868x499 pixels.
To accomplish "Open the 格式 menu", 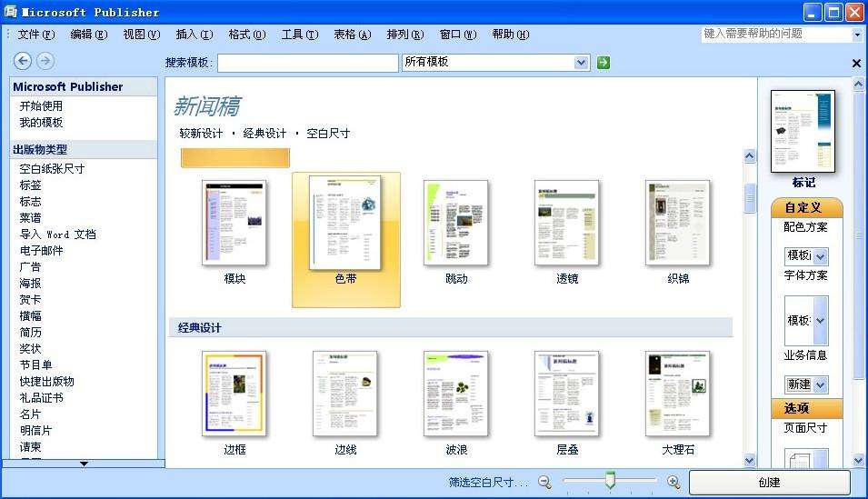I will (x=247, y=35).
